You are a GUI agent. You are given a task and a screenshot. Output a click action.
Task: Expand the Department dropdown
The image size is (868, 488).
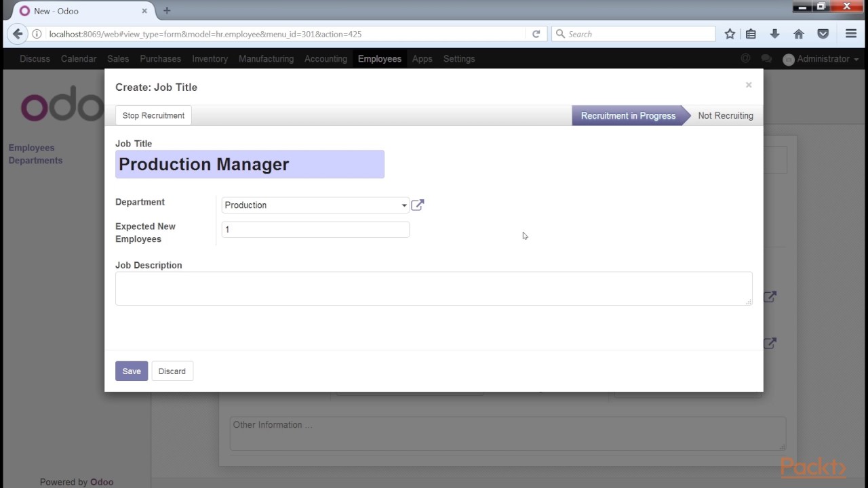pyautogui.click(x=404, y=205)
